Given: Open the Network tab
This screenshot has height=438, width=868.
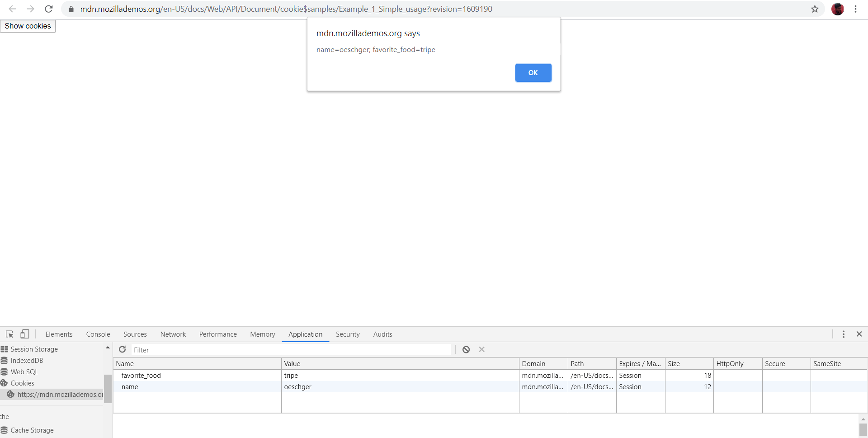Looking at the screenshot, I should tap(173, 334).
